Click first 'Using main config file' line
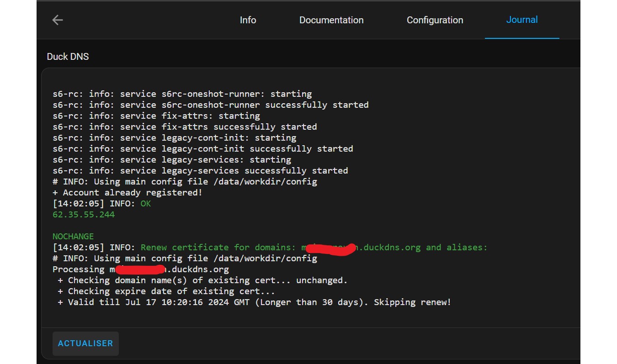The height and width of the screenshot is (364, 617). point(185,182)
